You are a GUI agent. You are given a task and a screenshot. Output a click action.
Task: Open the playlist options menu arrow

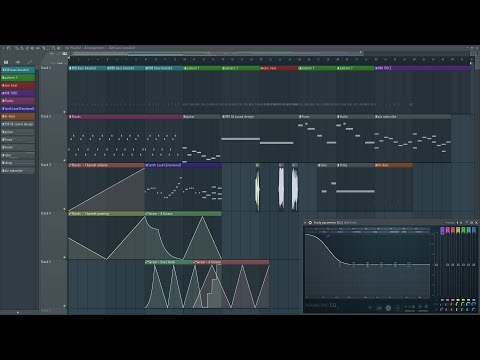[x=3, y=48]
